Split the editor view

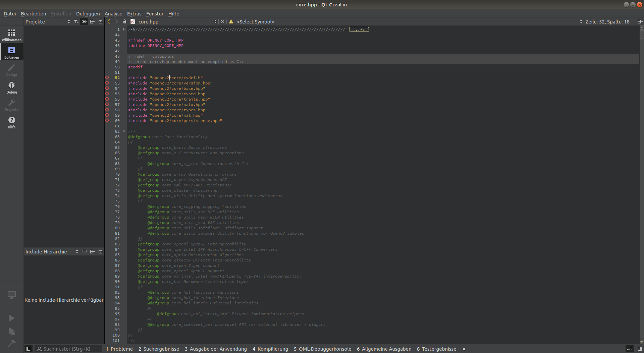coord(640,21)
